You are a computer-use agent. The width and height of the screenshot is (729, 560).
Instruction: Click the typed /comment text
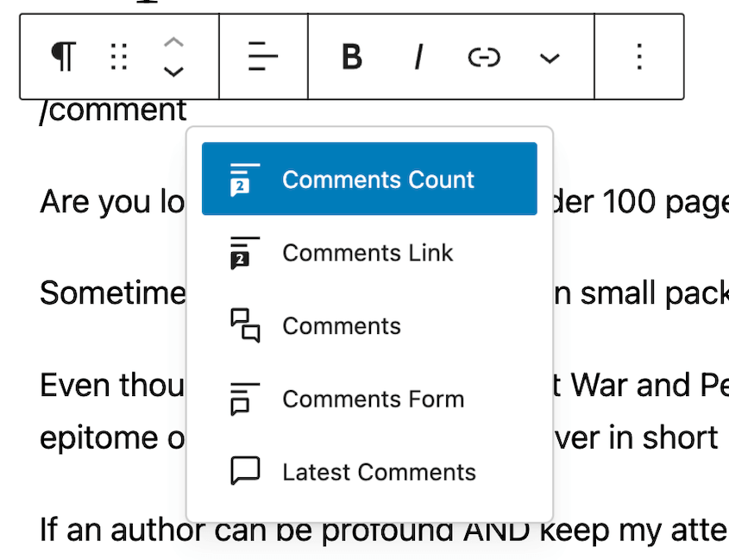click(x=112, y=109)
